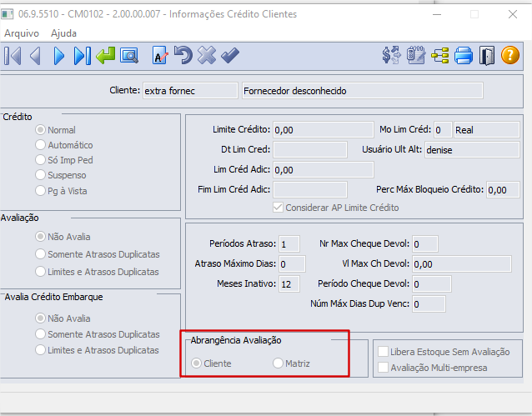Screen dimensions: 532x416
Task: Select the Pg à Vista option
Action: click(x=61, y=191)
